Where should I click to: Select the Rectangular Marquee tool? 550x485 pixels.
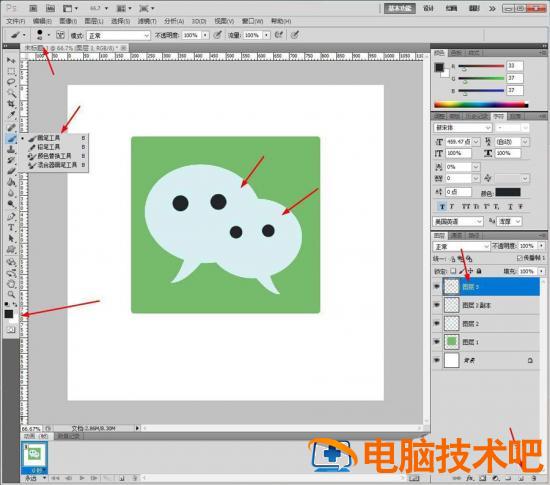pyautogui.click(x=11, y=72)
